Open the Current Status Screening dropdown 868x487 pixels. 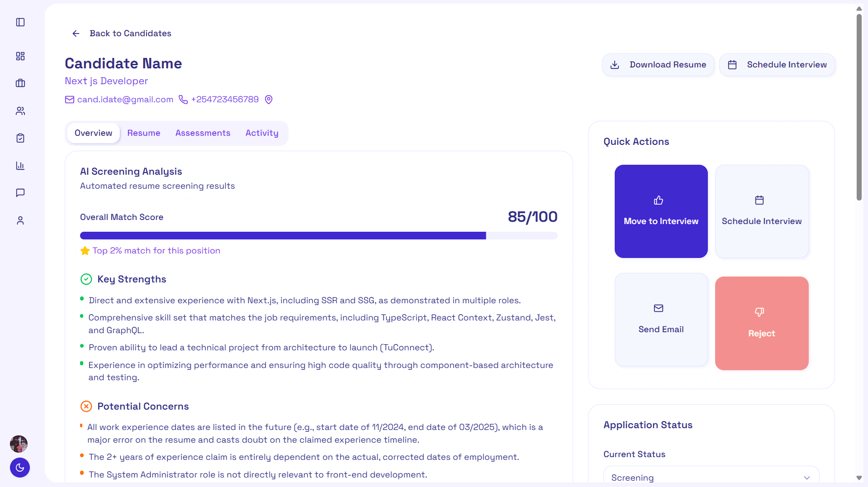coord(710,477)
